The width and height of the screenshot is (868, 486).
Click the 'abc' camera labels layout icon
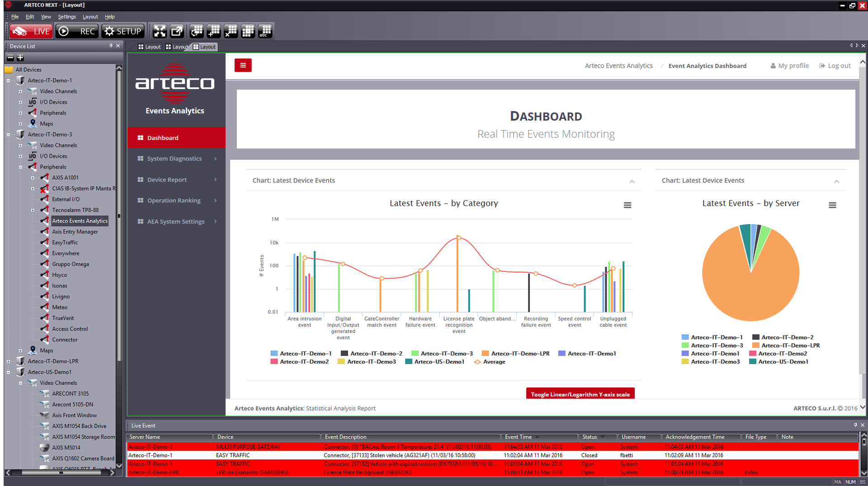point(265,31)
